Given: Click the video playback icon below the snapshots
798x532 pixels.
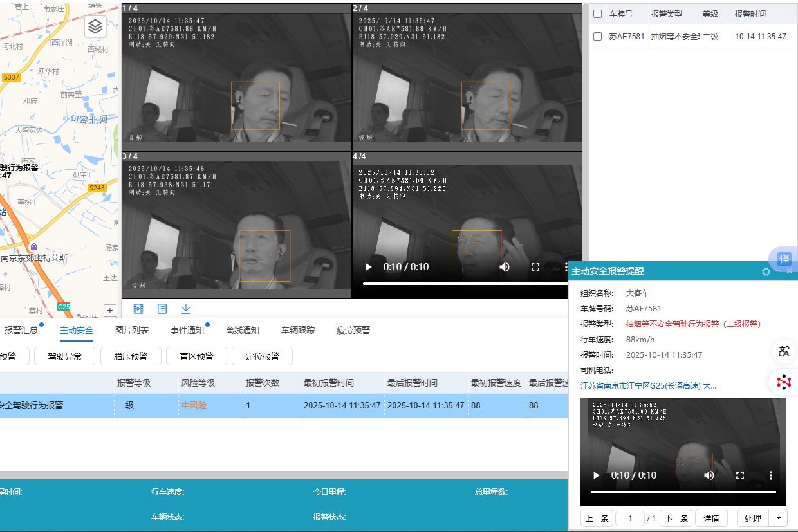Looking at the screenshot, I should click(138, 309).
